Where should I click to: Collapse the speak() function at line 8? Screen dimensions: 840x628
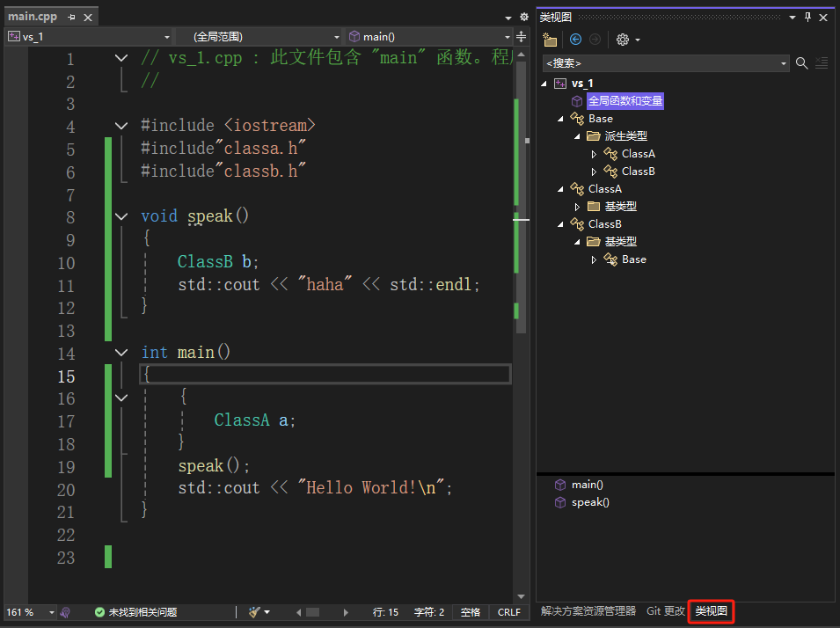tap(121, 216)
